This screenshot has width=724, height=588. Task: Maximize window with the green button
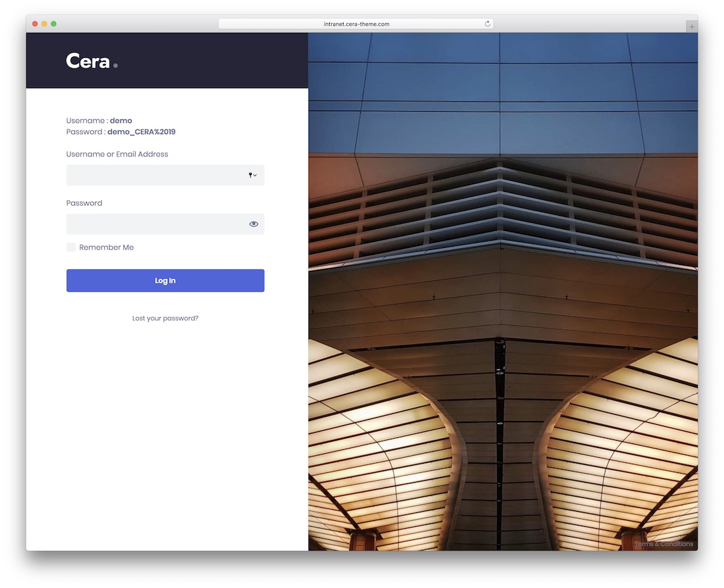click(x=53, y=24)
